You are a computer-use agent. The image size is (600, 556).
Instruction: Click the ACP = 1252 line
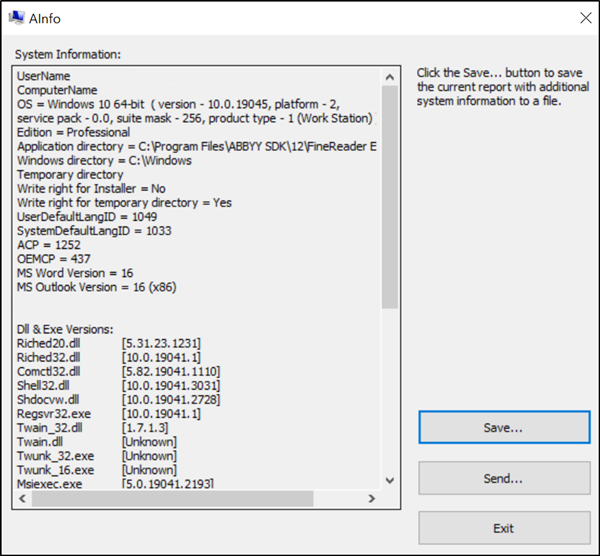coord(49,245)
